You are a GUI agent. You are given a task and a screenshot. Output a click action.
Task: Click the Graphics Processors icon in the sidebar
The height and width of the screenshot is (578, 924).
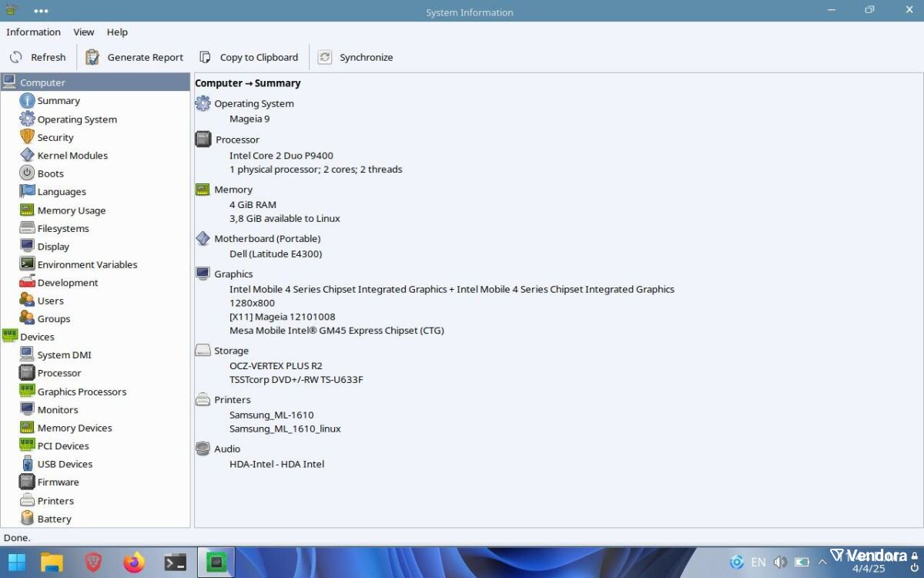27,391
